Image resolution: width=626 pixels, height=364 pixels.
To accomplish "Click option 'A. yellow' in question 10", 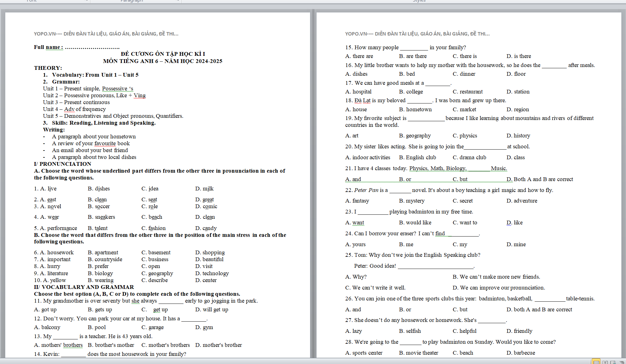I will [54, 280].
